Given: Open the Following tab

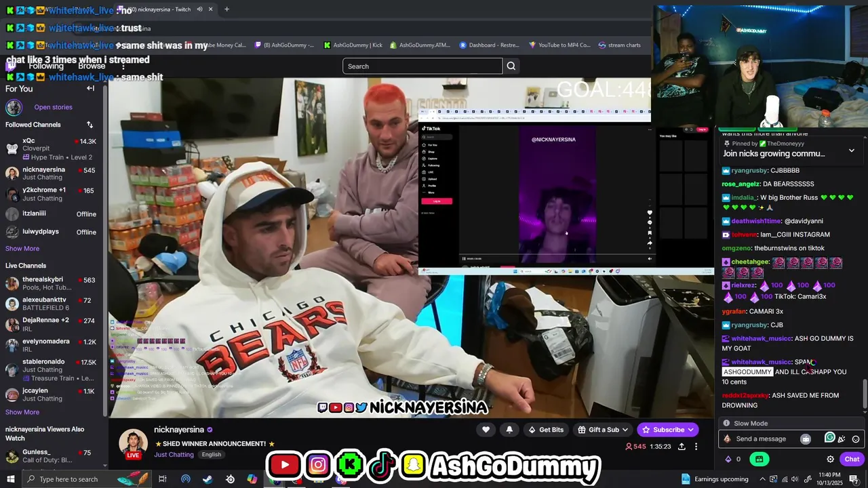Looking at the screenshot, I should tap(46, 66).
